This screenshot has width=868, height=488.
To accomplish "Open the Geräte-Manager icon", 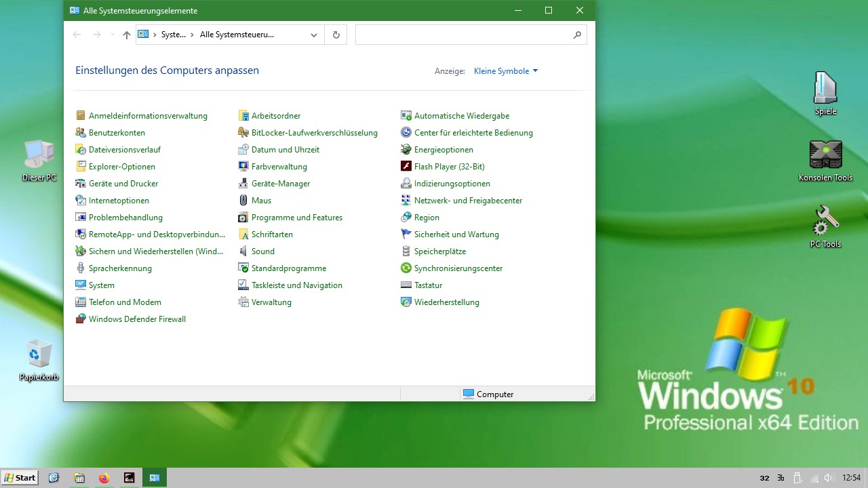I will tap(243, 184).
